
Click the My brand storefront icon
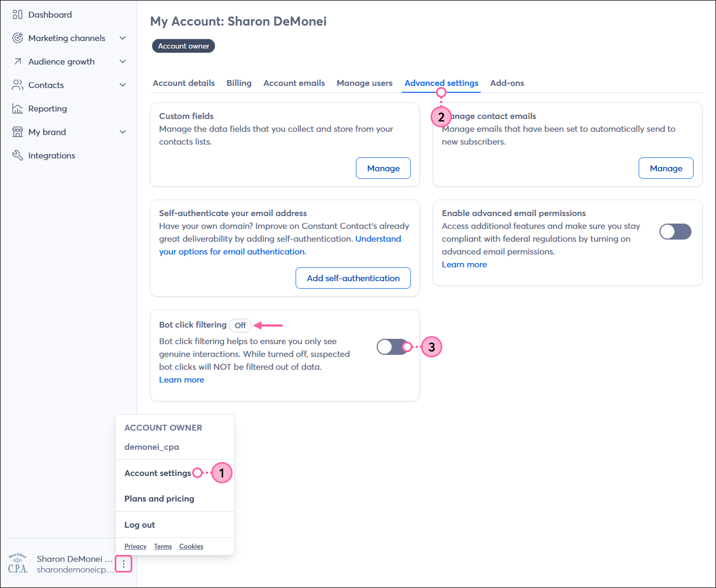point(18,132)
